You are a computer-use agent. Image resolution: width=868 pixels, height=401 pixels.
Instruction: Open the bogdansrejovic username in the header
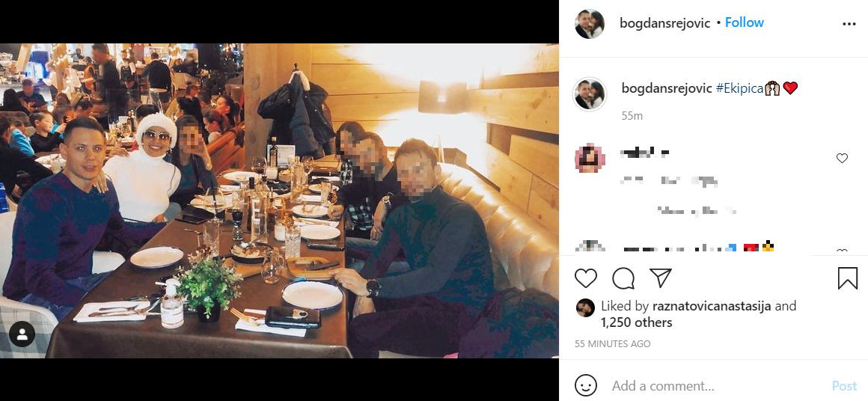pyautogui.click(x=664, y=23)
